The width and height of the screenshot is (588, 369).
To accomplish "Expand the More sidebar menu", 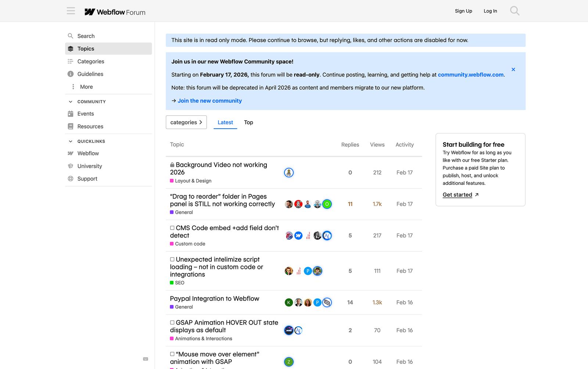I will click(x=108, y=87).
